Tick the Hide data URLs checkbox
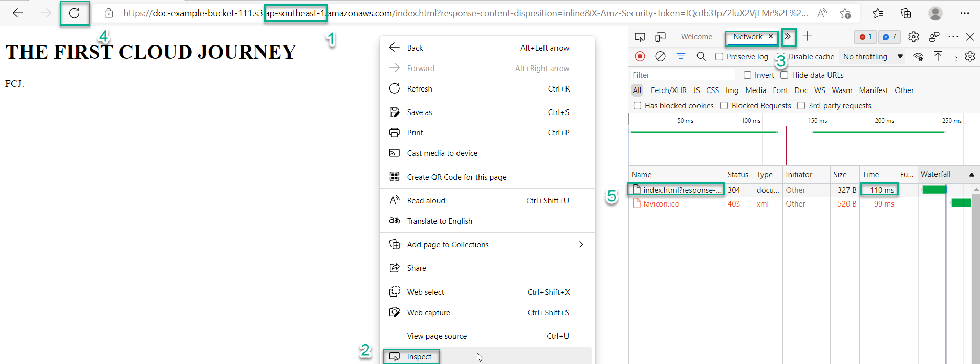 [784, 75]
